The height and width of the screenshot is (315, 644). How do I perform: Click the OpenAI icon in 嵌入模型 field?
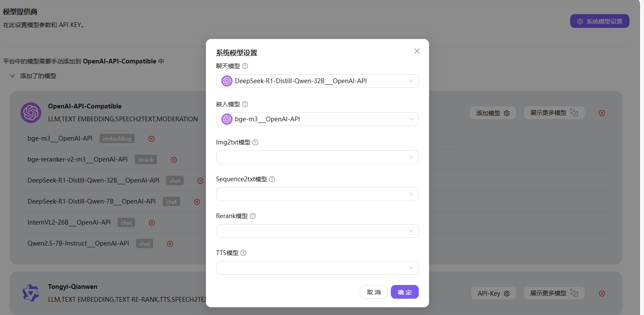[227, 119]
